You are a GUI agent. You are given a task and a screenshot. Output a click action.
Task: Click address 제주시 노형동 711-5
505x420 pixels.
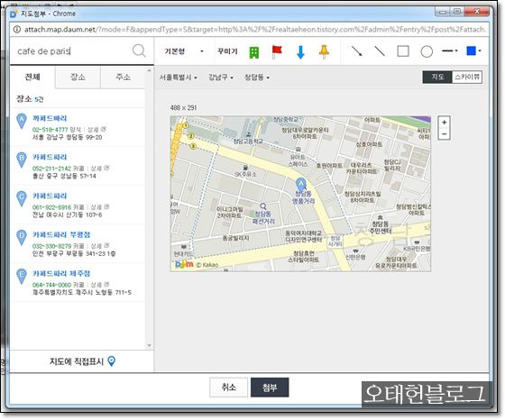click(x=82, y=293)
